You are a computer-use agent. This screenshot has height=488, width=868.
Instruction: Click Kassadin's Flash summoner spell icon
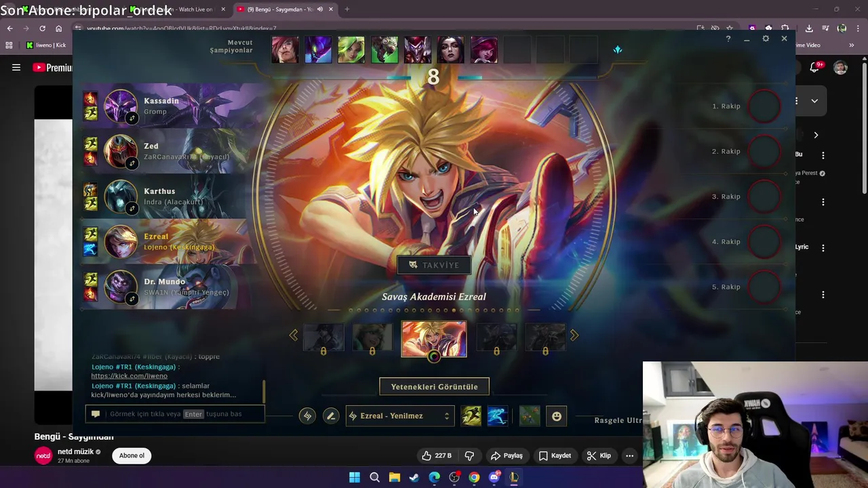tap(90, 113)
